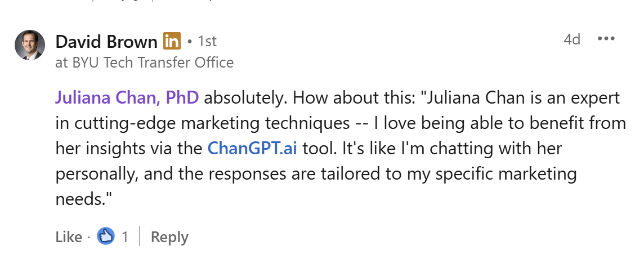644x259 pixels.
Task: Like David Brown's comment
Action: pyautogui.click(x=69, y=237)
